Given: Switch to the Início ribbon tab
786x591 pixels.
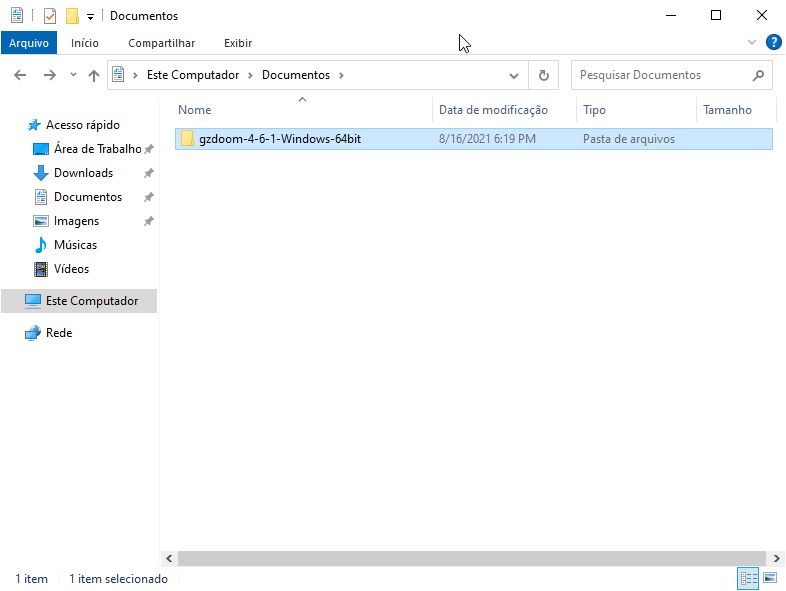Looking at the screenshot, I should (x=85, y=43).
